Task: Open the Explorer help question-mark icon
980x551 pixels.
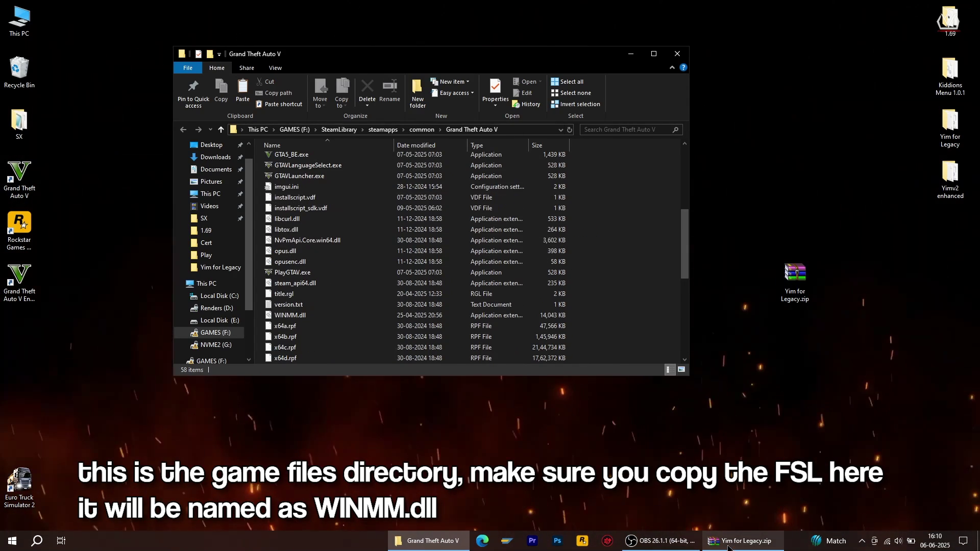Action: (683, 67)
